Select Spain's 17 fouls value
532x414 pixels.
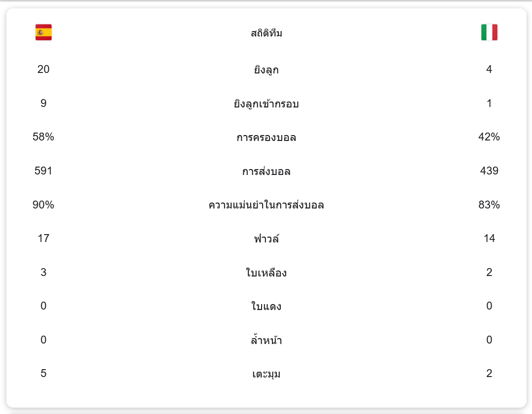click(43, 239)
